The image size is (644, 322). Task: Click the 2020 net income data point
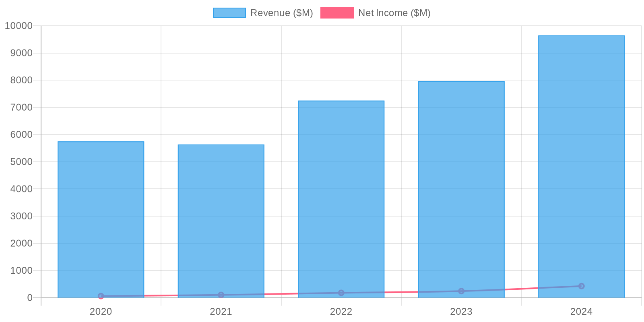click(101, 296)
